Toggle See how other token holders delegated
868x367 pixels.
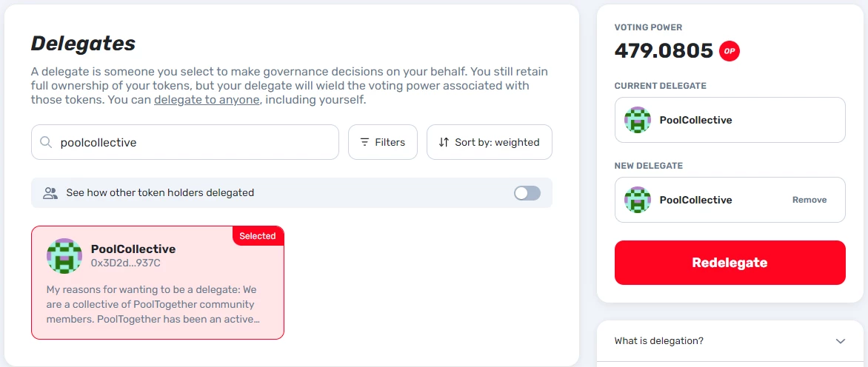click(527, 193)
